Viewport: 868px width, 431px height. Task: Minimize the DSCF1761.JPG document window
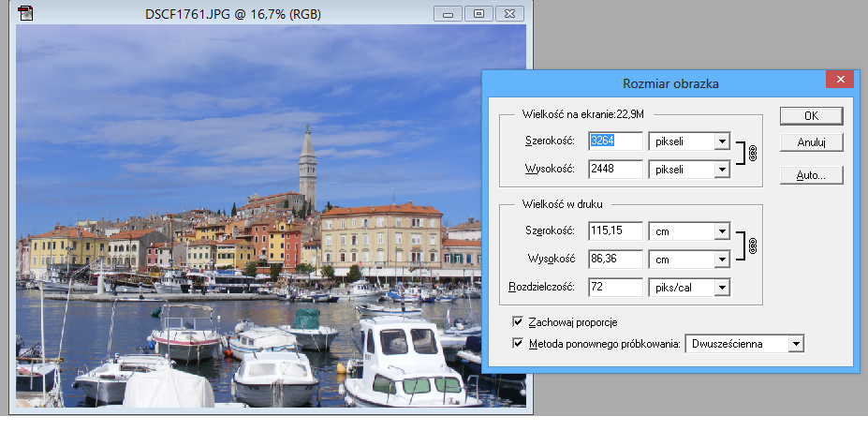(448, 14)
